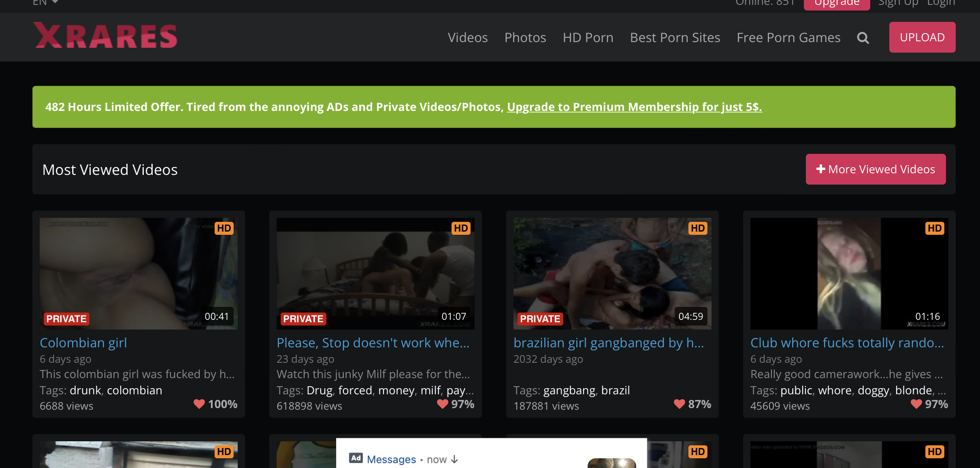Follow the Upgrade to Premium Membership link

[x=634, y=107]
